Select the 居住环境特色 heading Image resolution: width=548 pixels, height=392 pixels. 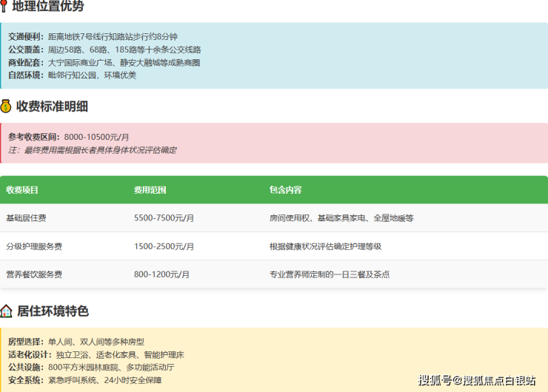pyautogui.click(x=52, y=311)
